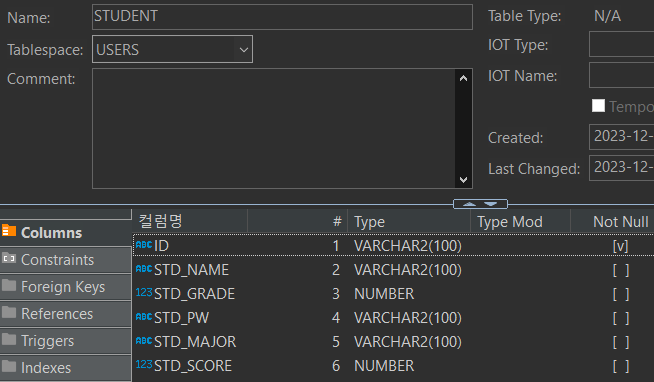Click the 123 numeric icon beside STD_SCORE
Image resolution: width=654 pixels, height=382 pixels.
(x=144, y=365)
